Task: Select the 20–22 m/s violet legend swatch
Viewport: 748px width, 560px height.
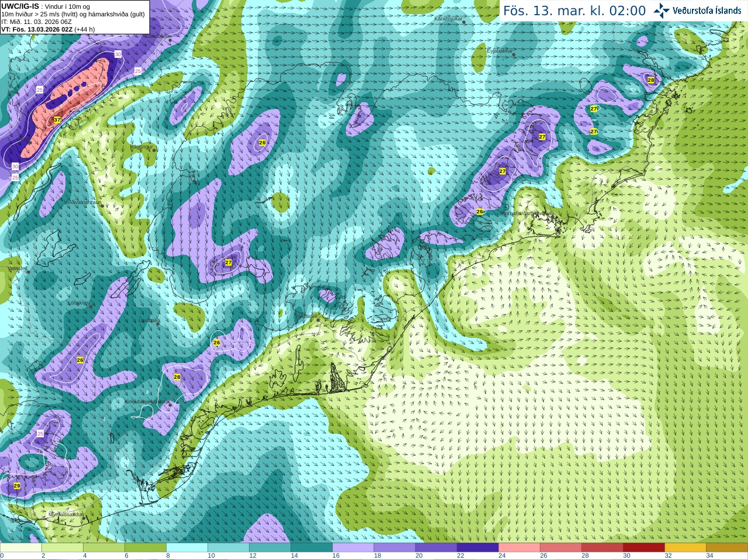Action: (x=436, y=548)
